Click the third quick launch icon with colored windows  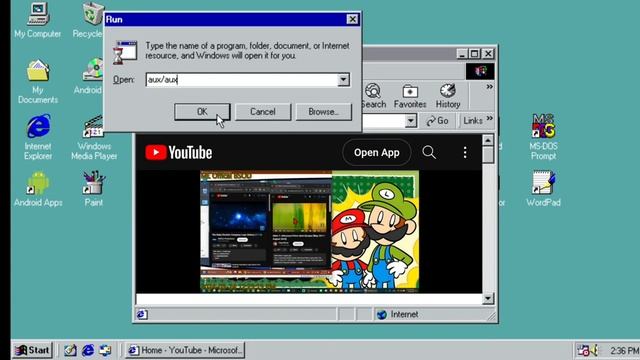pyautogui.click(x=105, y=350)
